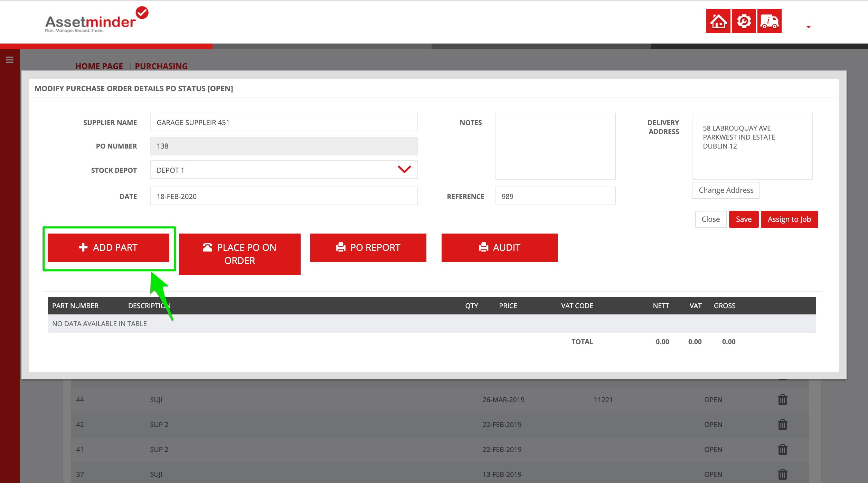Go to HOME PAGE breadcrumb
This screenshot has width=868, height=483.
pyautogui.click(x=99, y=66)
